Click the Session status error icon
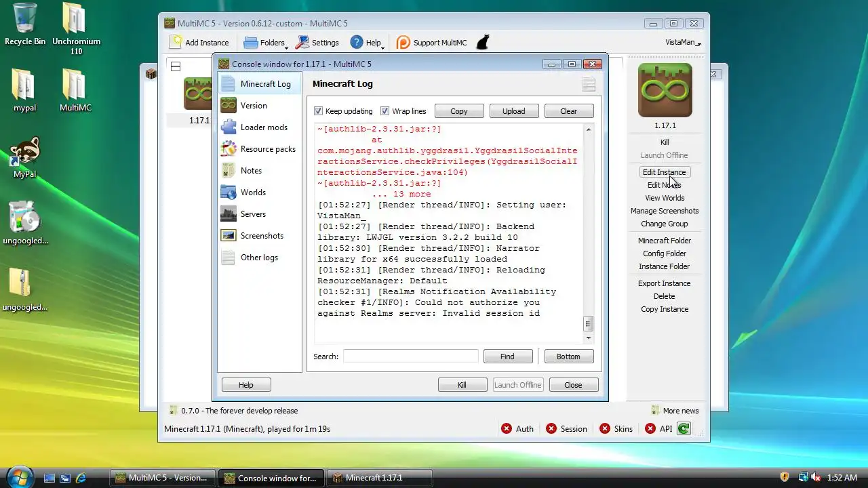Image resolution: width=868 pixels, height=488 pixels. coord(551,428)
